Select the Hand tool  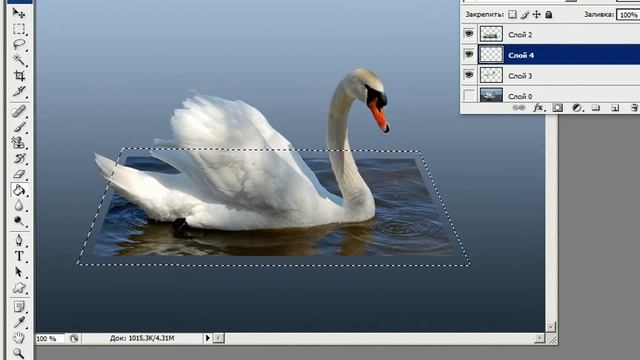coord(19,338)
